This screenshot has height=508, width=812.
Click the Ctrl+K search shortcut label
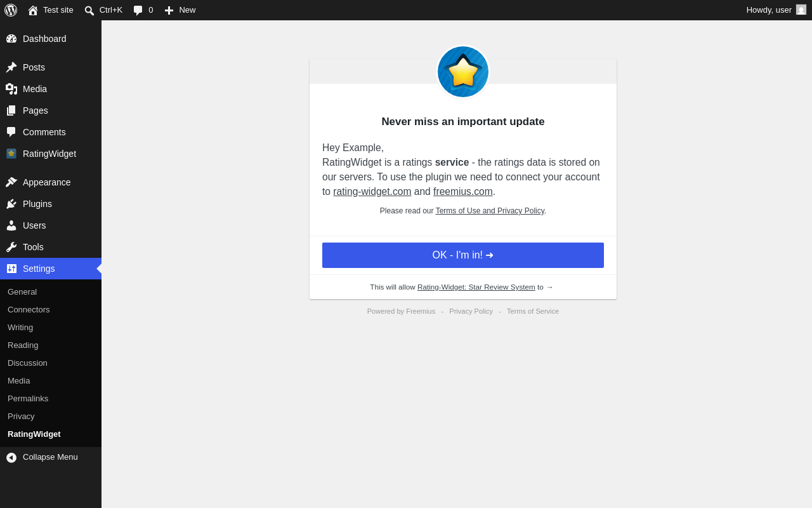[111, 10]
